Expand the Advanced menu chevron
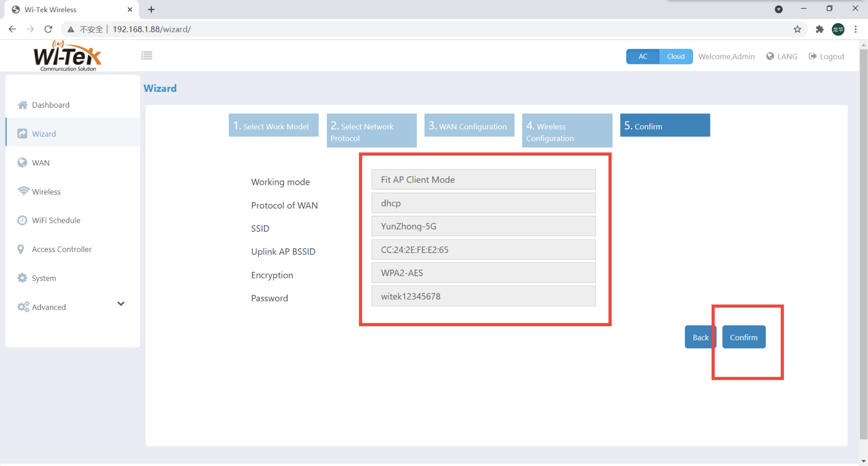 click(121, 303)
